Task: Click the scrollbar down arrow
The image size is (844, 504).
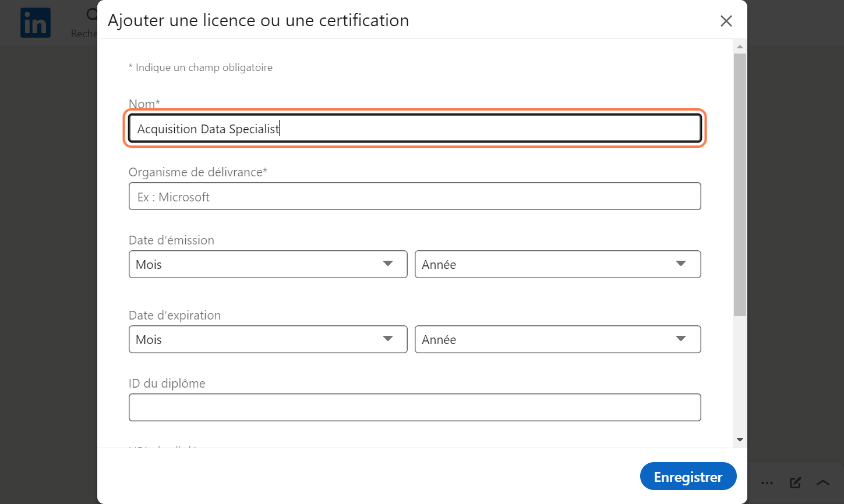Action: (x=740, y=440)
